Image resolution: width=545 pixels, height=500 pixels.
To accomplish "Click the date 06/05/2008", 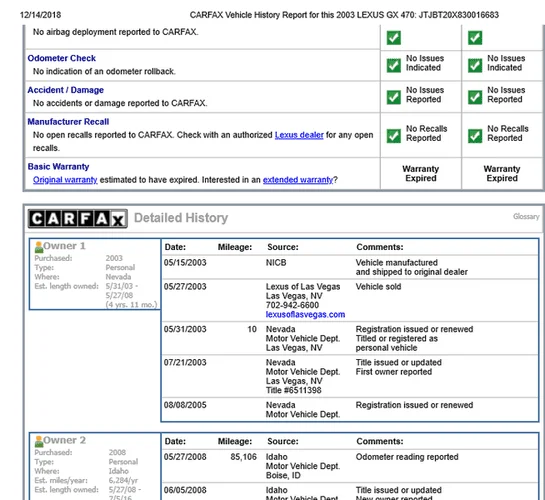I will pyautogui.click(x=185, y=490).
